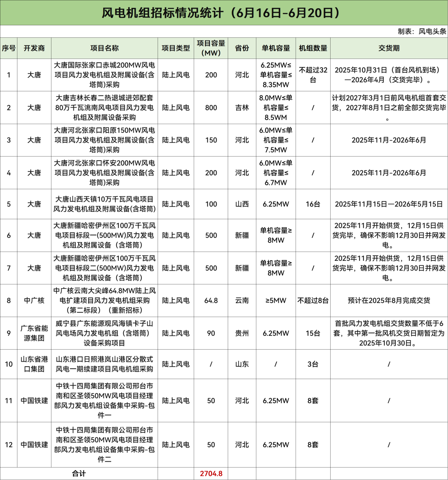Select the 标段一(500MW) project name cell
Screen dimensions: 448x480
[x=104, y=235]
